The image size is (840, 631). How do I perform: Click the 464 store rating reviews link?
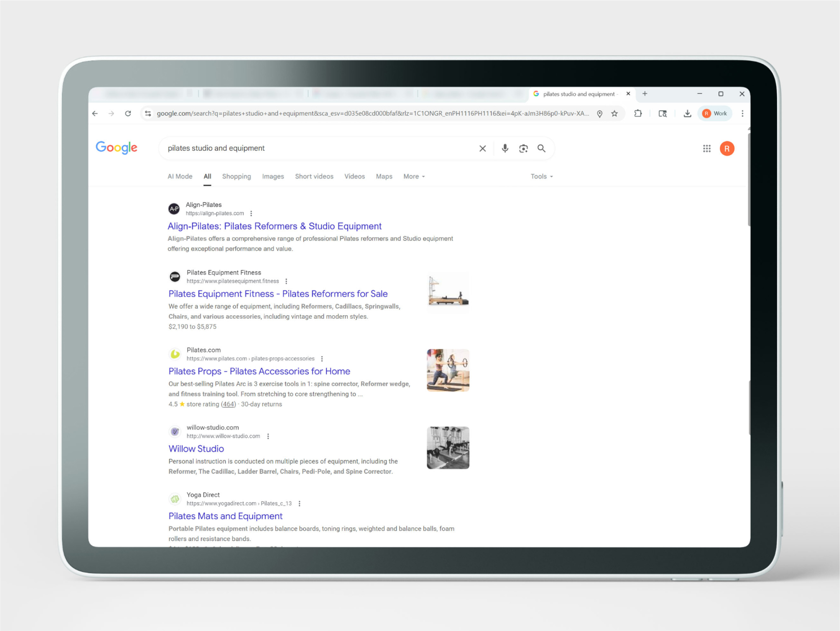tap(228, 404)
